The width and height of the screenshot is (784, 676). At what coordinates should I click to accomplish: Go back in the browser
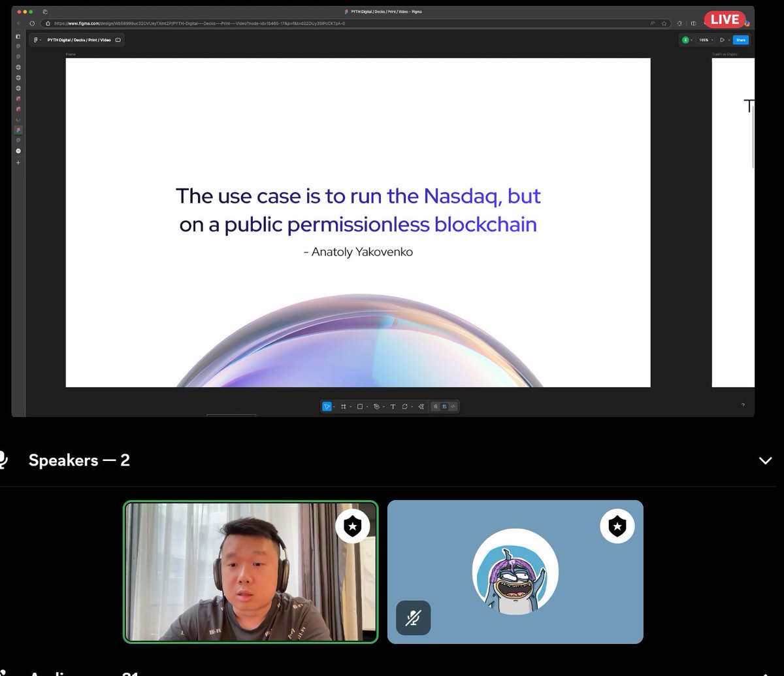(x=19, y=23)
